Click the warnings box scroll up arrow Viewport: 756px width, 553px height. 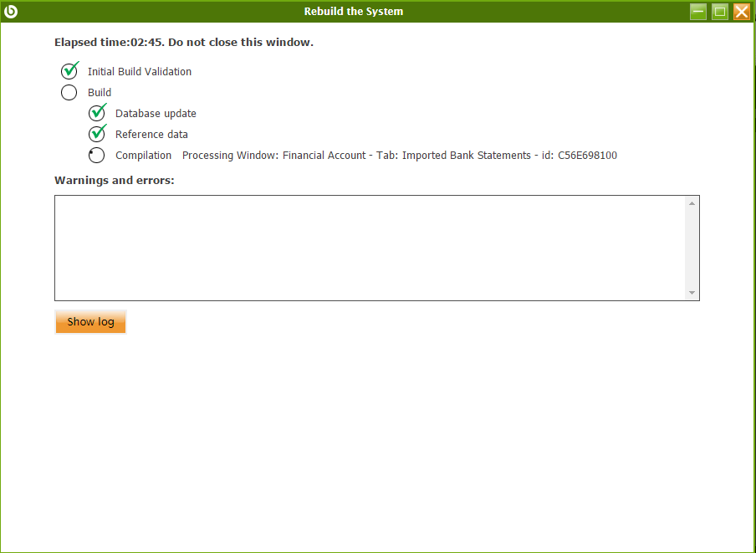pos(692,203)
